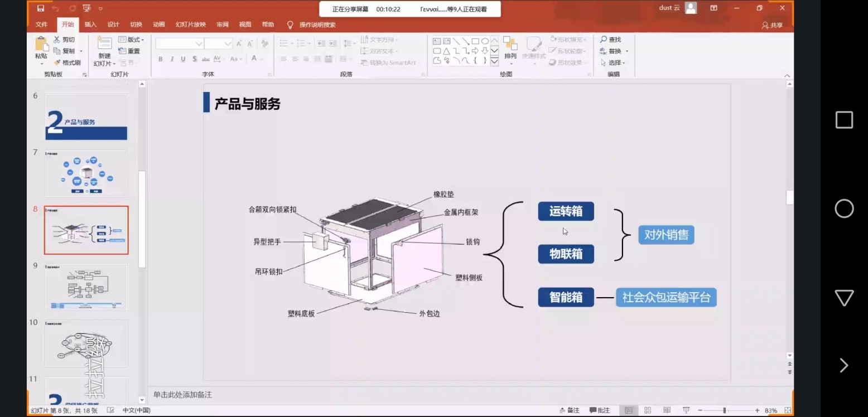The image size is (868, 417).
Task: Open the Layout (版式) dropdown
Action: (x=132, y=40)
